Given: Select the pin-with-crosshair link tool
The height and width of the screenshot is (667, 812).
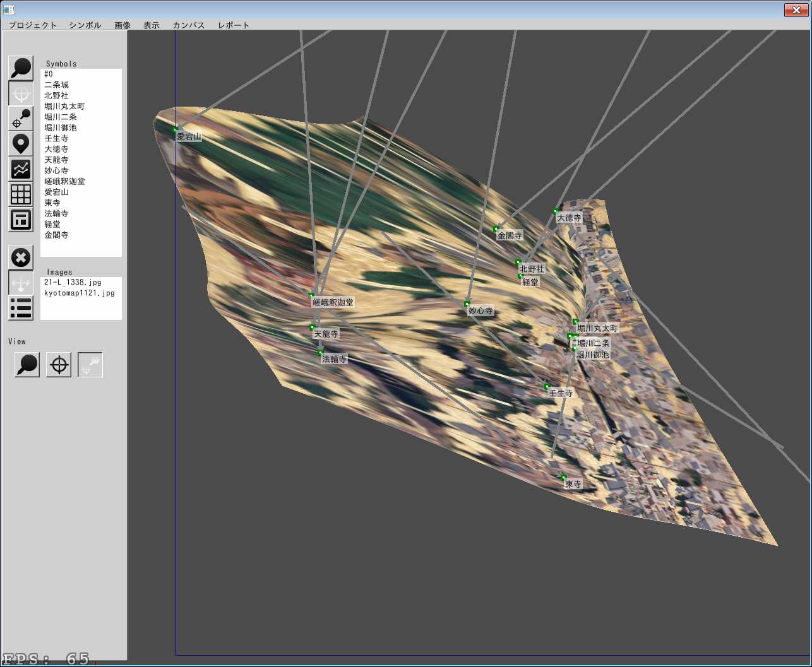Looking at the screenshot, I should [21, 119].
